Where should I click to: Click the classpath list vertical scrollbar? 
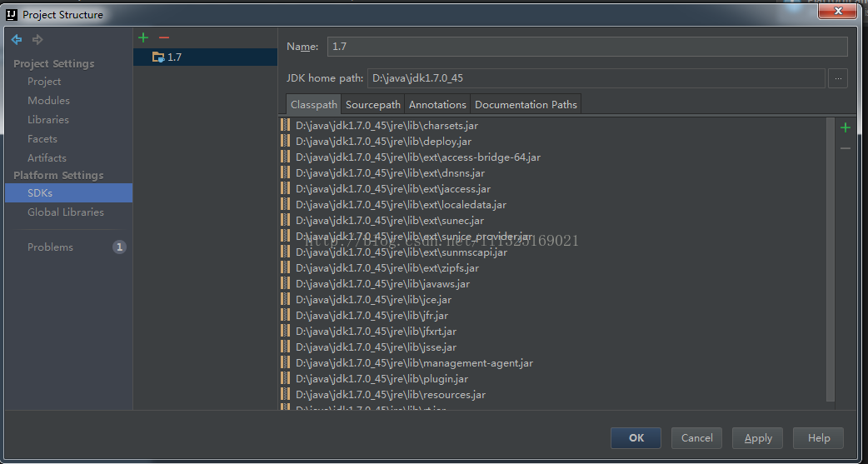(x=831, y=259)
